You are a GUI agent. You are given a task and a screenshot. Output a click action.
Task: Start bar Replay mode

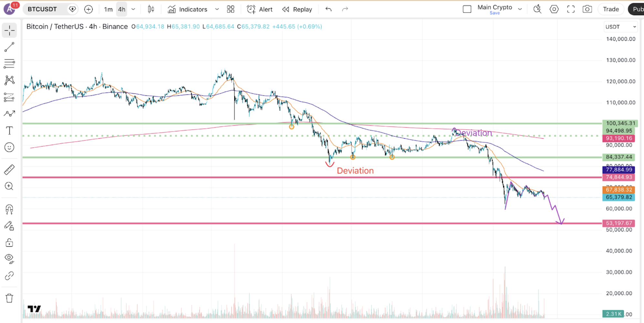click(297, 9)
